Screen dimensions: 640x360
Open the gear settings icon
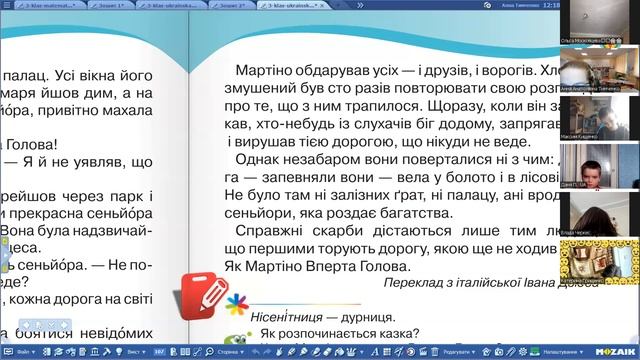coord(522,351)
